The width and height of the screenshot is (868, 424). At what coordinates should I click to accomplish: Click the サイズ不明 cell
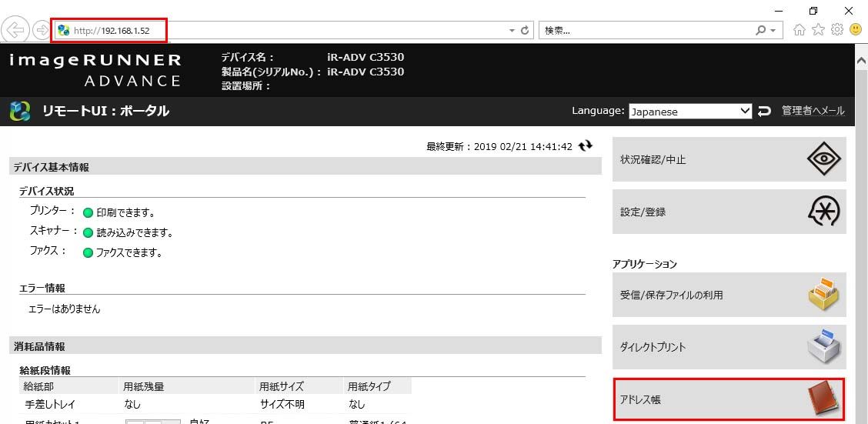pyautogui.click(x=282, y=405)
